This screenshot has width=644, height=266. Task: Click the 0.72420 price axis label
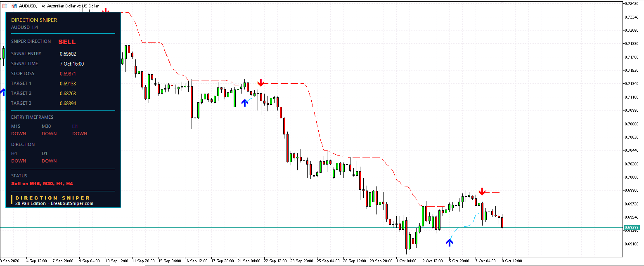point(632,3)
